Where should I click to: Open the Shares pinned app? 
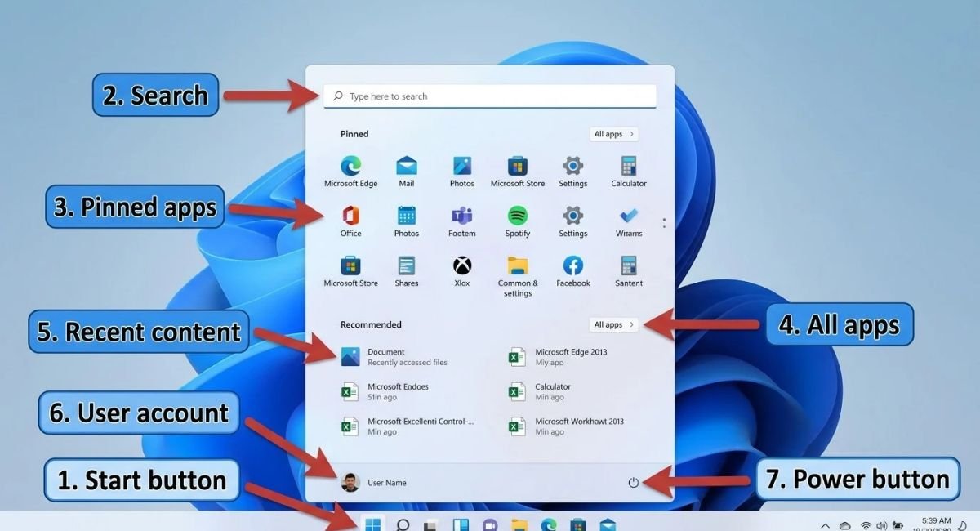point(407,272)
